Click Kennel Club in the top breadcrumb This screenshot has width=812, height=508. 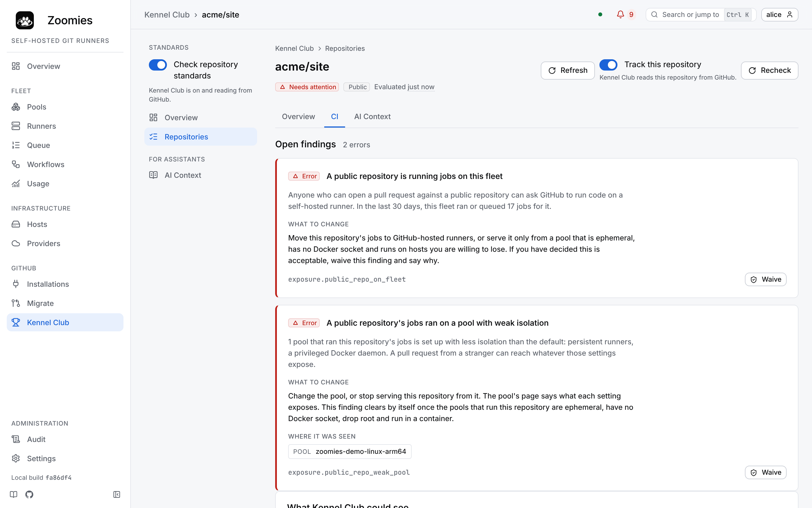167,15
